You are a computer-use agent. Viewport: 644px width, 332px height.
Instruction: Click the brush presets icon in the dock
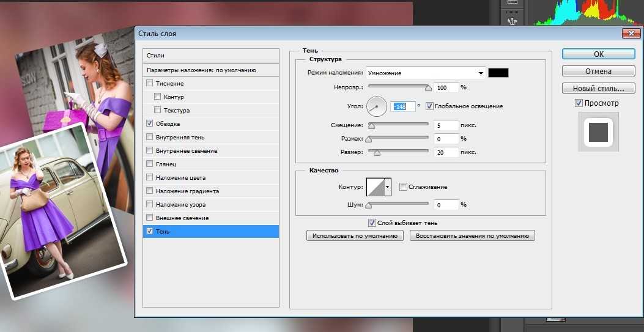(512, 21)
